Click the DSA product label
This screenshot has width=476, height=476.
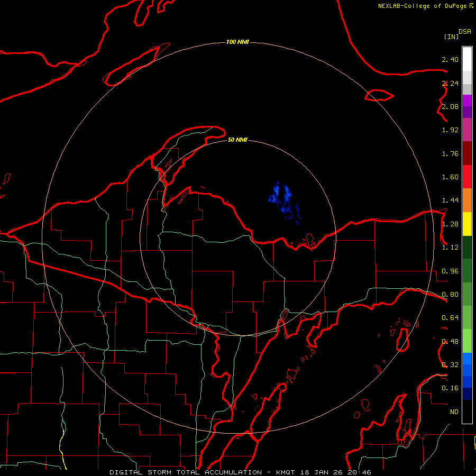pyautogui.click(x=465, y=31)
